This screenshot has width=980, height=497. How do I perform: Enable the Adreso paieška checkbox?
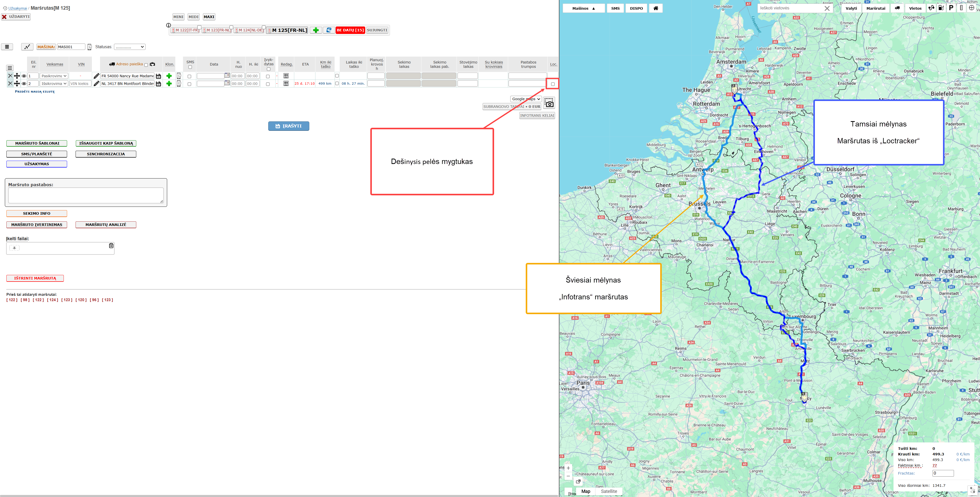click(x=146, y=65)
